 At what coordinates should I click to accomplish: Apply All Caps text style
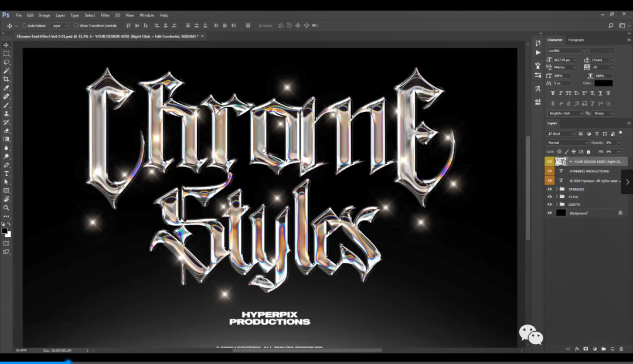(x=569, y=93)
